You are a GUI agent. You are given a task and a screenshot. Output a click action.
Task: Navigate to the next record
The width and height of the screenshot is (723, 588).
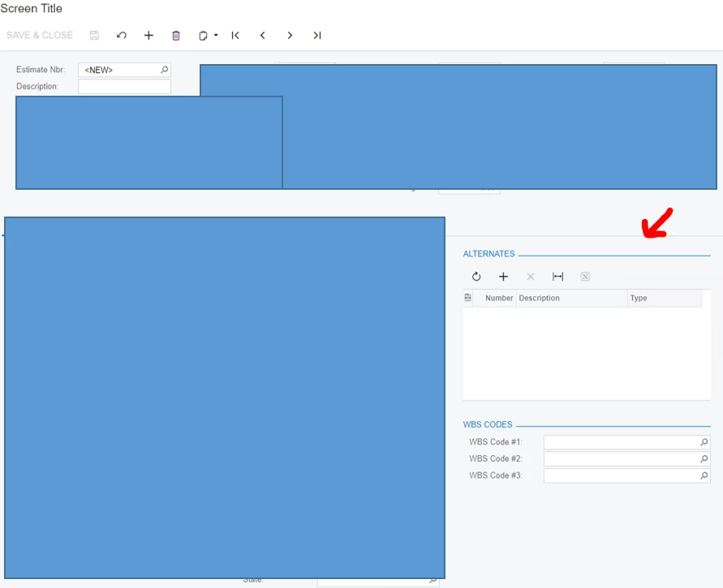pos(290,35)
